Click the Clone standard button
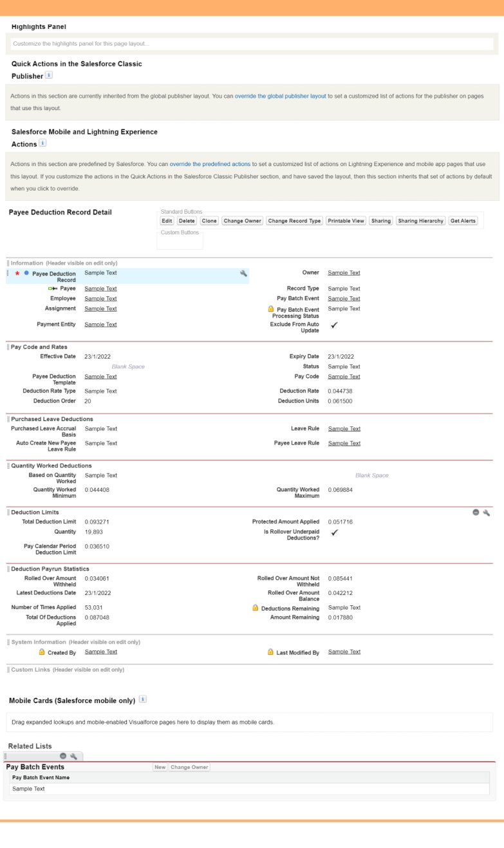 tap(209, 221)
